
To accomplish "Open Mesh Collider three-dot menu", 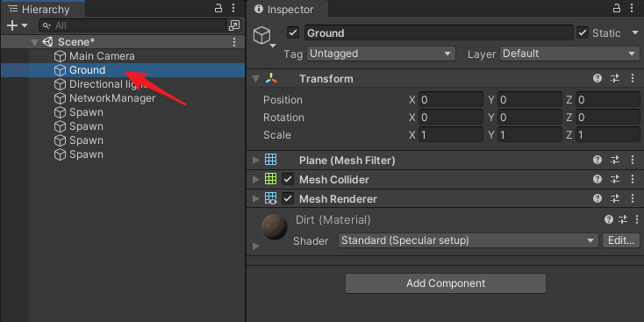I will (633, 179).
